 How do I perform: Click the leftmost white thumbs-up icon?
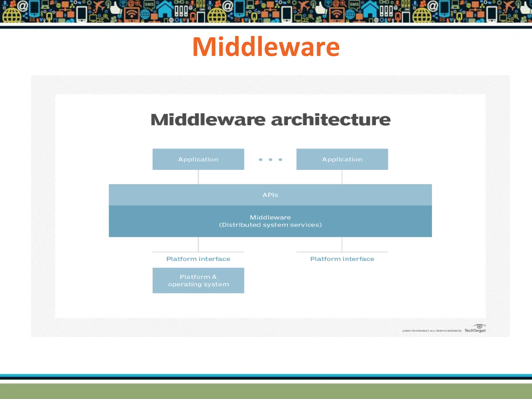[x=116, y=8]
